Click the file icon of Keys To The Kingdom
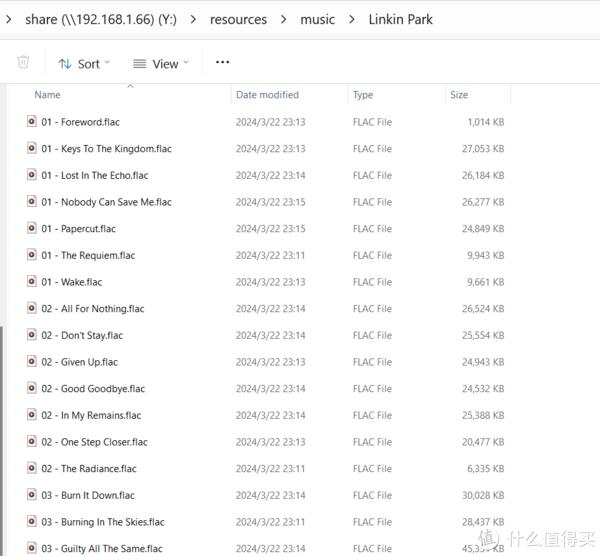Viewport: 600px width, 556px height. (32, 148)
